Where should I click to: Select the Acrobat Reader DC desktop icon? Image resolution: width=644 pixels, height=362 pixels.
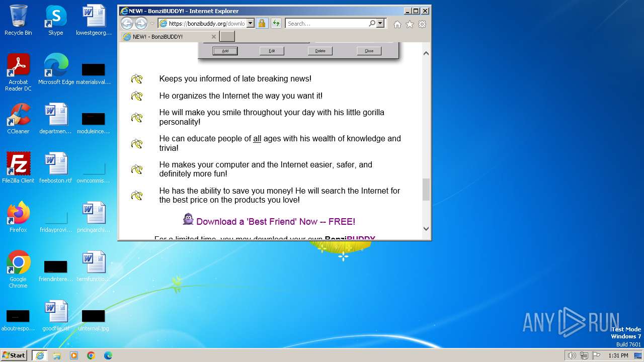(18, 72)
